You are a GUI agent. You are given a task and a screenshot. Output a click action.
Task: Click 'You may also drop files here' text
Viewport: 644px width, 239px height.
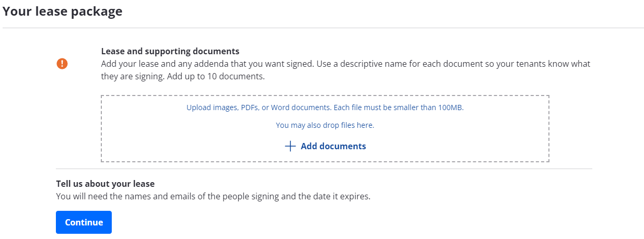click(x=325, y=125)
